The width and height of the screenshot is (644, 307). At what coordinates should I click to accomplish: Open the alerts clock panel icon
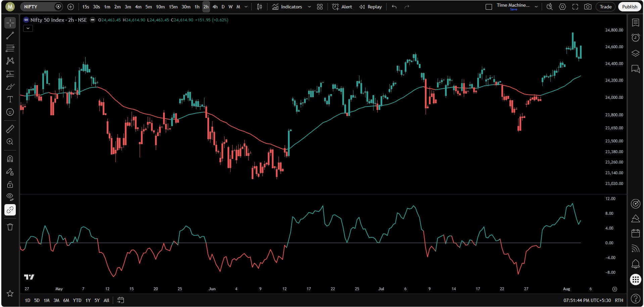click(x=635, y=38)
